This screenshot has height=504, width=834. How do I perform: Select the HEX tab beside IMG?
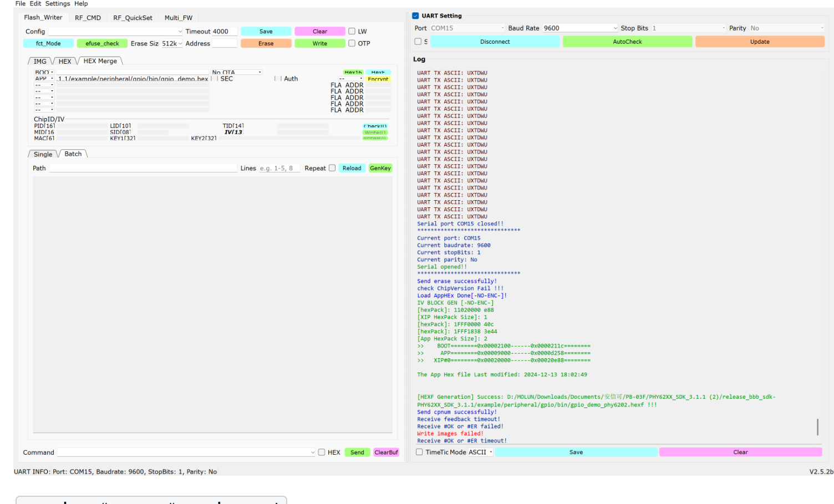(65, 62)
